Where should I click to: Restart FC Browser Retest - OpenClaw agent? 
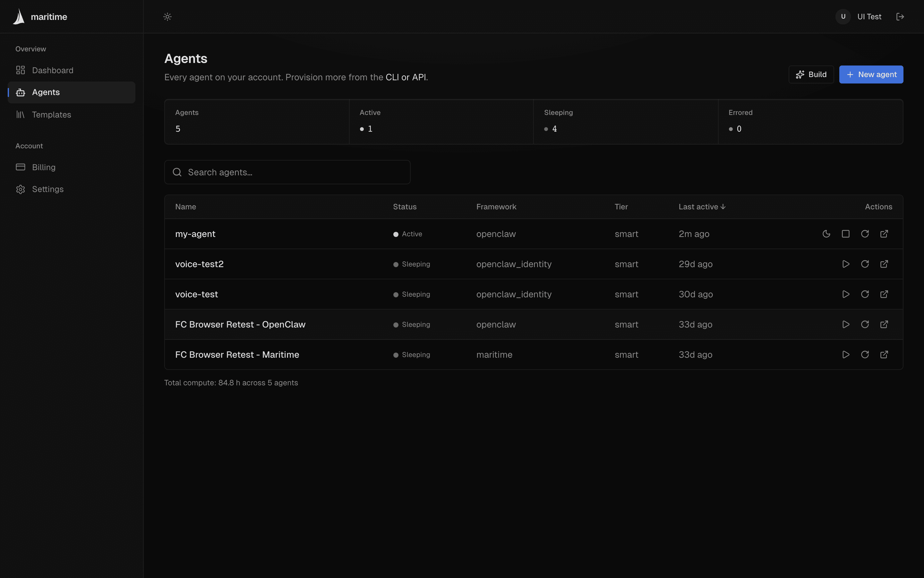point(865,325)
